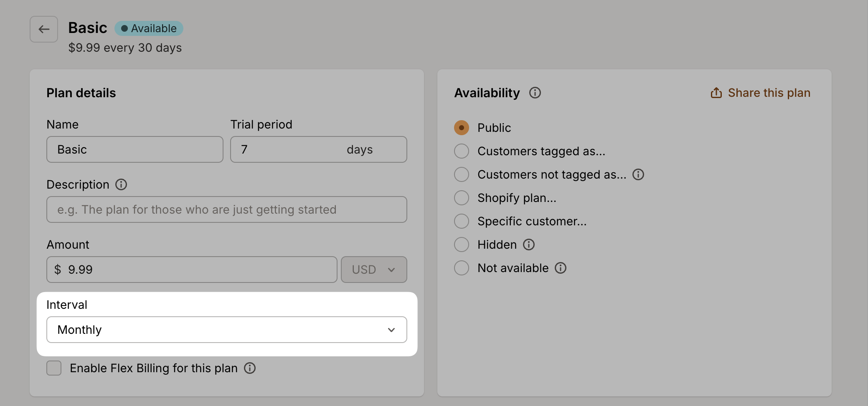868x406 pixels.
Task: Expand the Interval dropdown chevron
Action: coord(391,330)
